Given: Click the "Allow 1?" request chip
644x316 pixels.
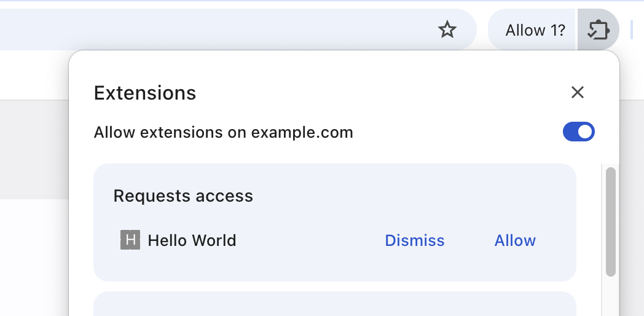Looking at the screenshot, I should click(535, 30).
